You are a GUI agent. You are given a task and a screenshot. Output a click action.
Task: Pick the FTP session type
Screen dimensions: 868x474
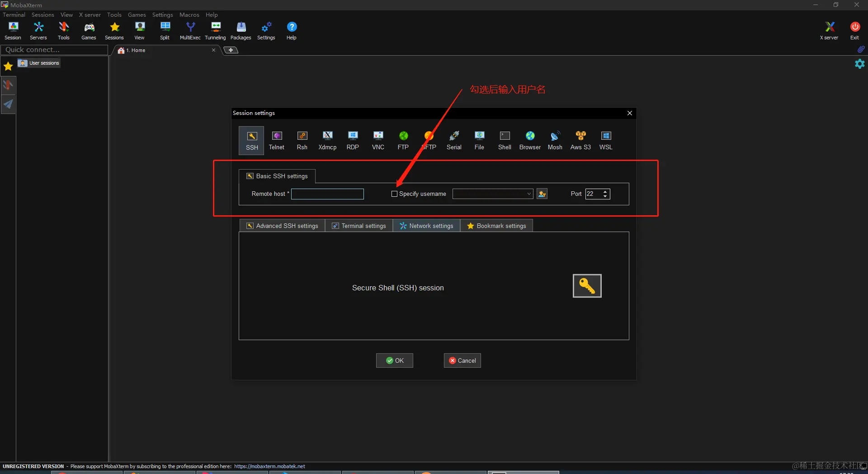[x=403, y=141]
